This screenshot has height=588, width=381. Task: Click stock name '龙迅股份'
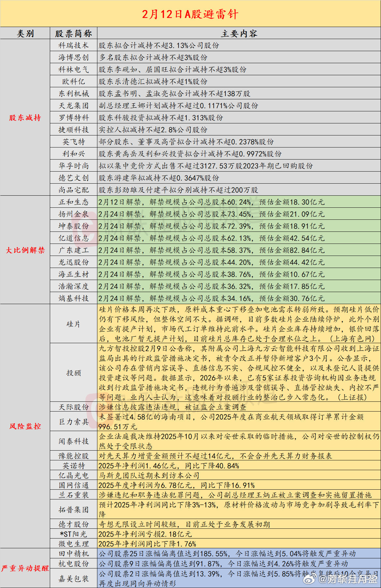(x=74, y=262)
